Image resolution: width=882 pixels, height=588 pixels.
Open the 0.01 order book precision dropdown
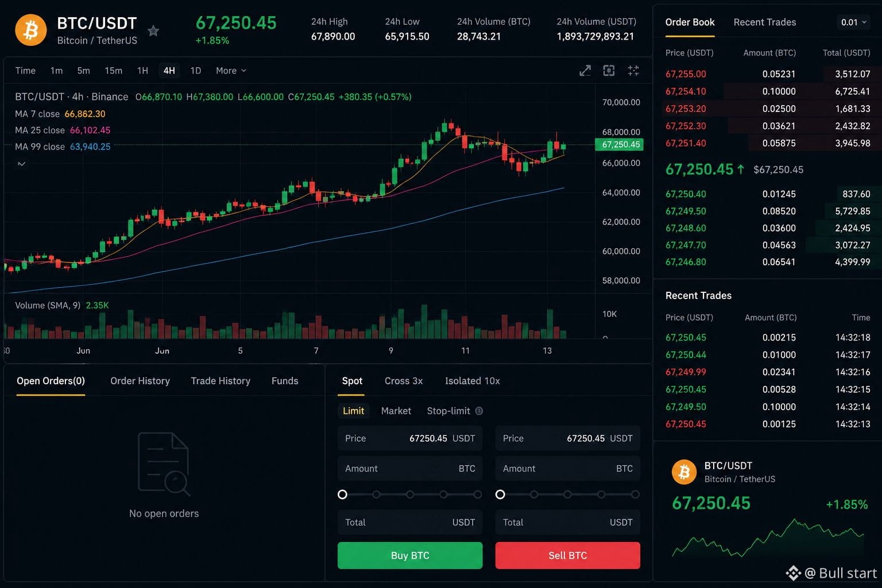click(853, 22)
